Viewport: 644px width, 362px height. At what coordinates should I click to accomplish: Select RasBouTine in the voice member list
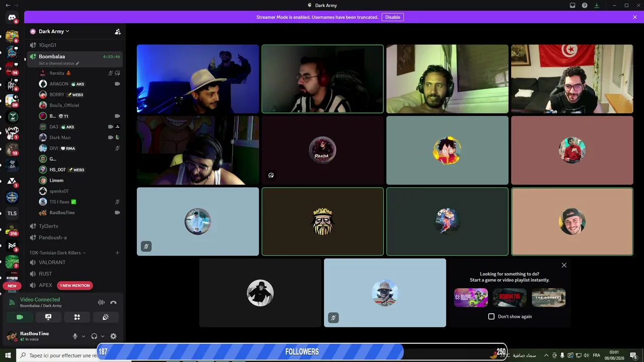click(79, 213)
